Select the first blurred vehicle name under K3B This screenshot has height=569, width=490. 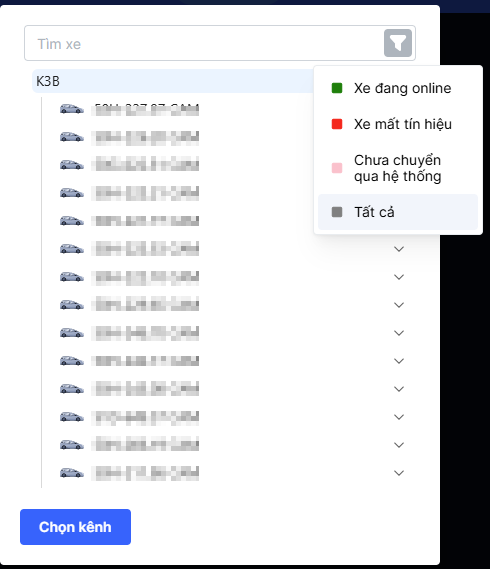(x=145, y=109)
